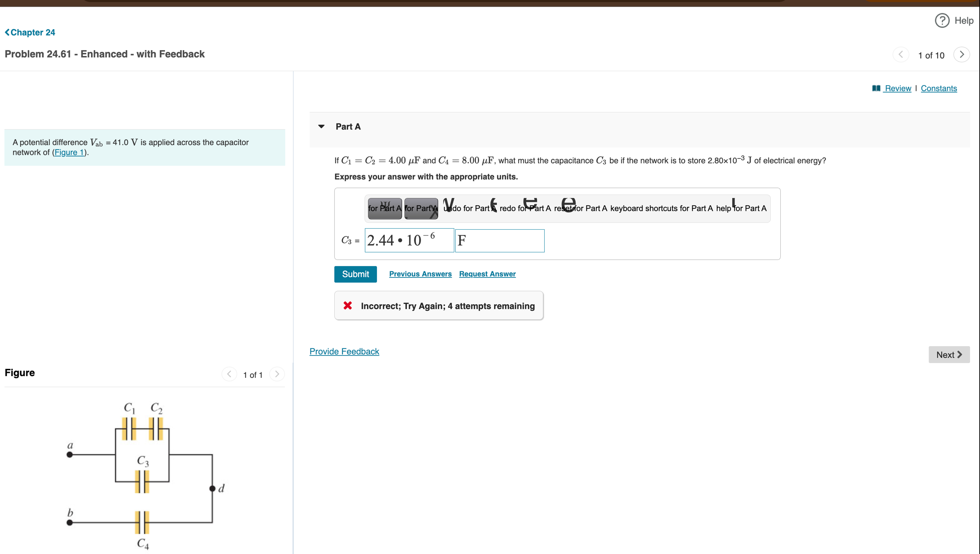
Task: Click inside the units field showing F
Action: (x=499, y=240)
